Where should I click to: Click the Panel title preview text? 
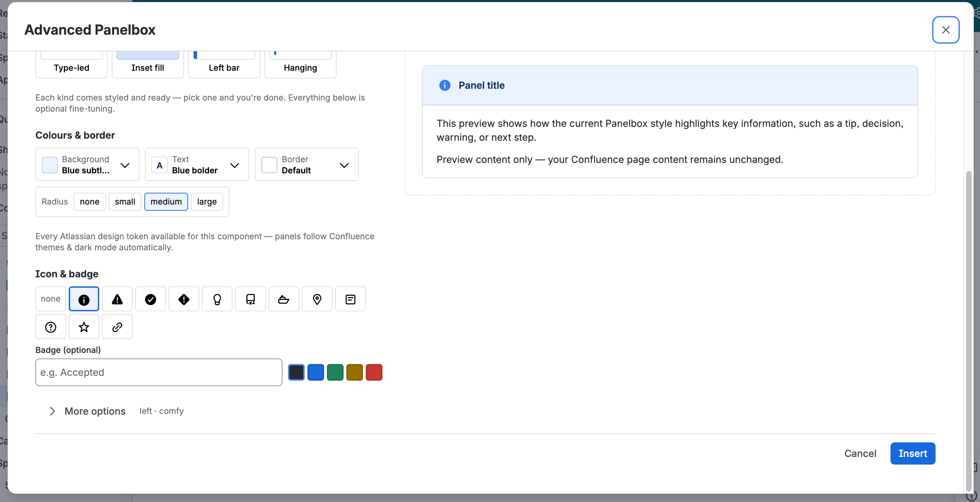click(481, 86)
